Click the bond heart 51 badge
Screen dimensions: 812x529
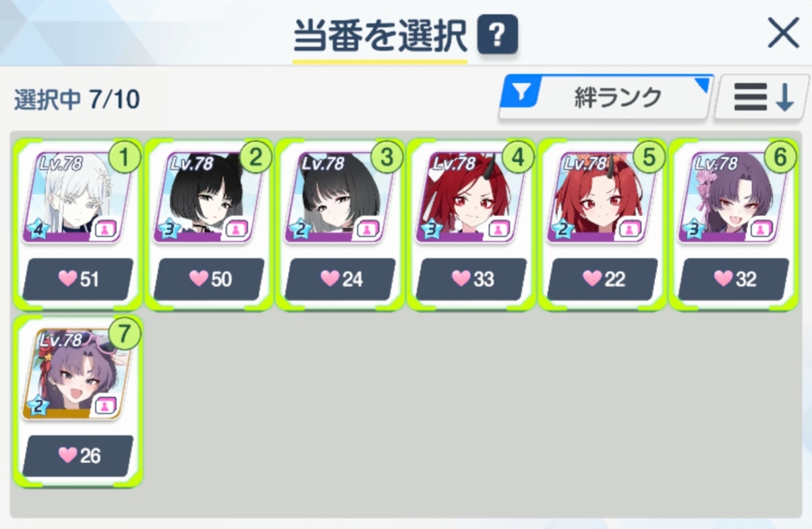[x=78, y=279]
